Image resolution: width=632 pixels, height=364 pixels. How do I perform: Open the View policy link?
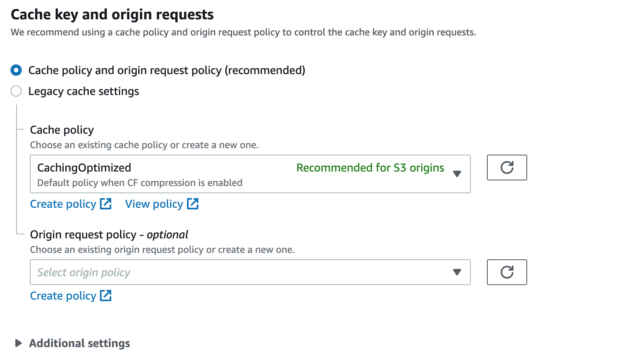pos(154,204)
